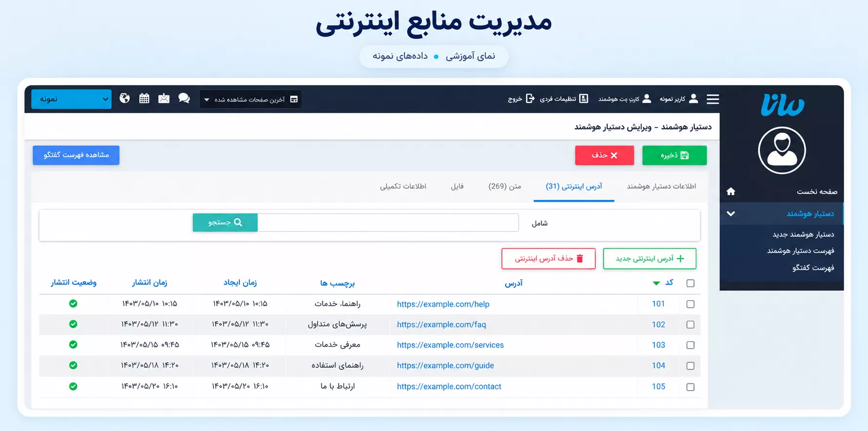The height and width of the screenshot is (431, 868).
Task: Click the جستجو search button
Action: tap(225, 222)
